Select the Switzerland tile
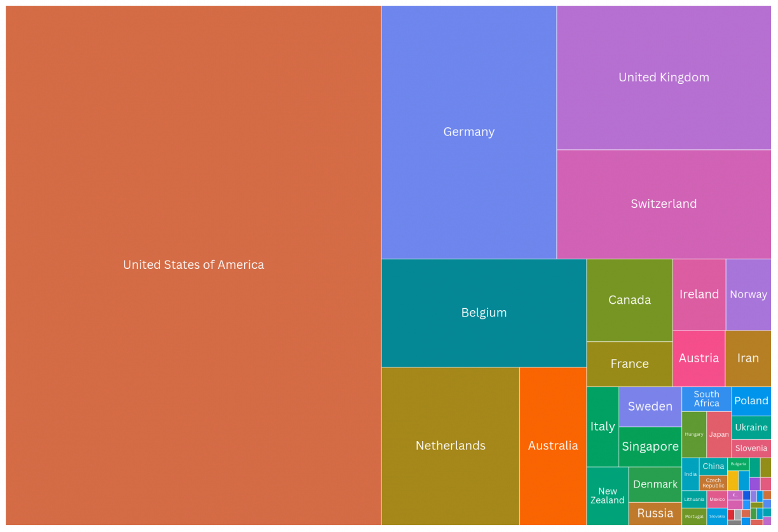This screenshot has width=778, height=532. pyautogui.click(x=664, y=204)
